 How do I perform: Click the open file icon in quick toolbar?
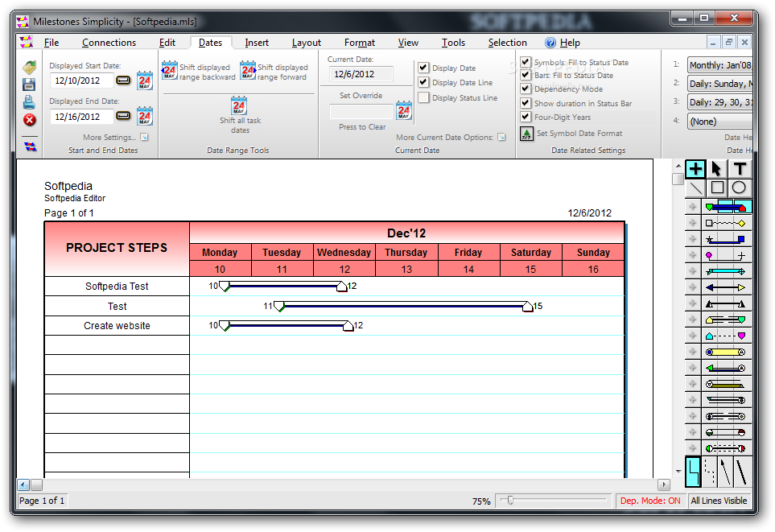[x=29, y=67]
